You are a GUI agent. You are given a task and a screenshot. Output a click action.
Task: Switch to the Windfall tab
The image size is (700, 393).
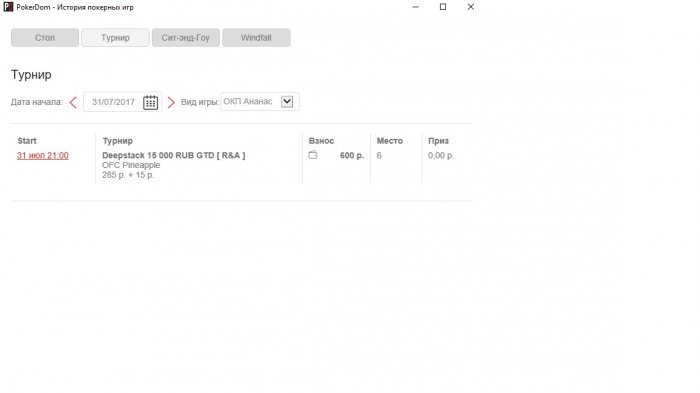[256, 38]
